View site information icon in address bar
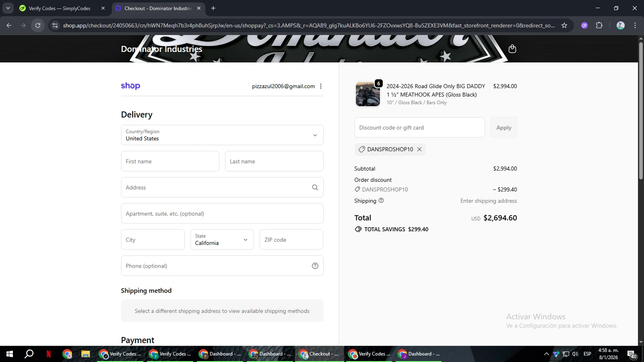The width and height of the screenshot is (644, 362). [x=55, y=25]
